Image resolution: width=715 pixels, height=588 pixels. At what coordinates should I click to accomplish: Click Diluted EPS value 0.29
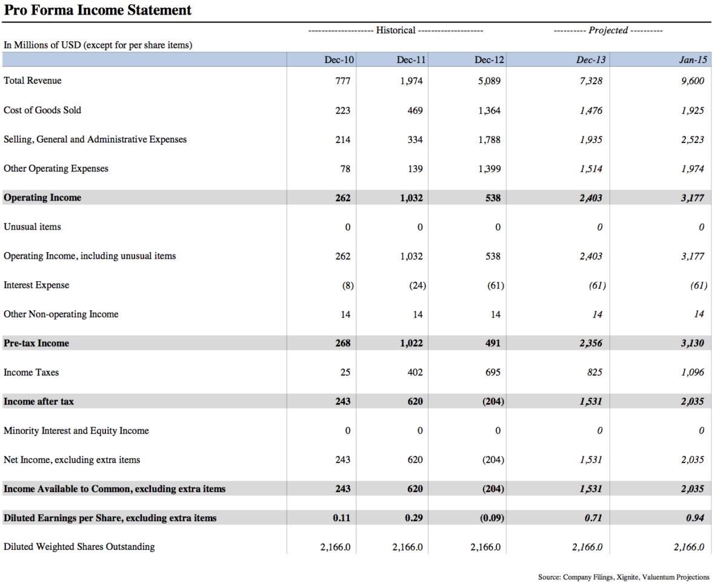[414, 518]
